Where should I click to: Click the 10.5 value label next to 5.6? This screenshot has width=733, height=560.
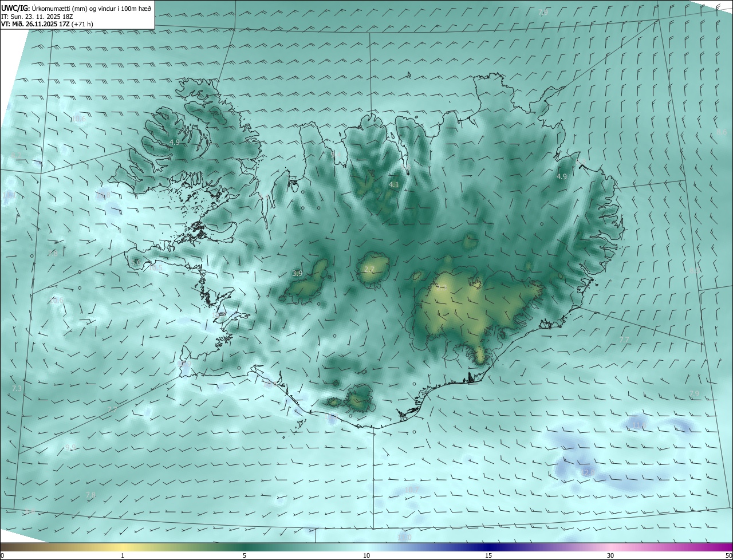pos(156,267)
